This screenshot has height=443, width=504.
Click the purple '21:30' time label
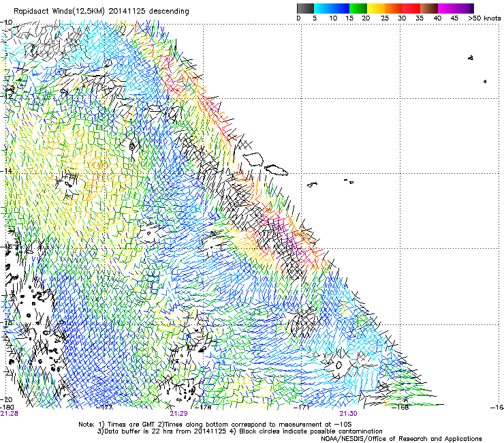pyautogui.click(x=349, y=414)
